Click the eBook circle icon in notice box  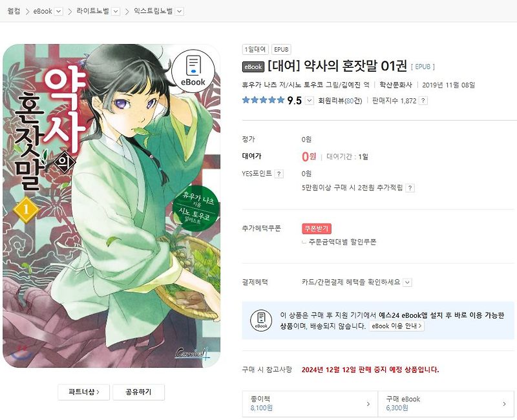[261, 320]
